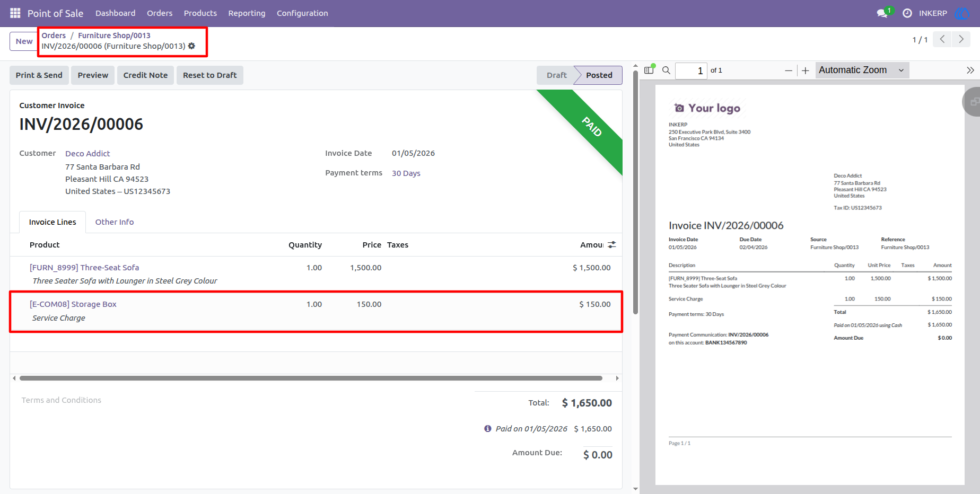The width and height of the screenshot is (980, 494).
Task: Open Automatic Zoom dropdown
Action: (862, 70)
